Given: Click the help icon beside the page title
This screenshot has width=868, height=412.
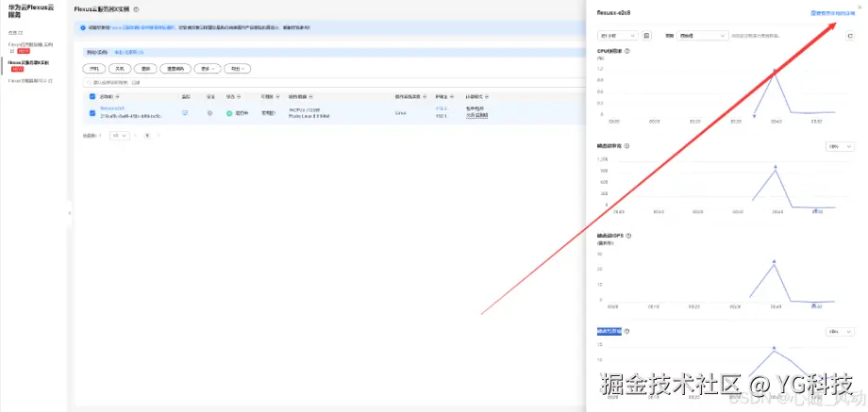Looking at the screenshot, I should click(x=137, y=9).
